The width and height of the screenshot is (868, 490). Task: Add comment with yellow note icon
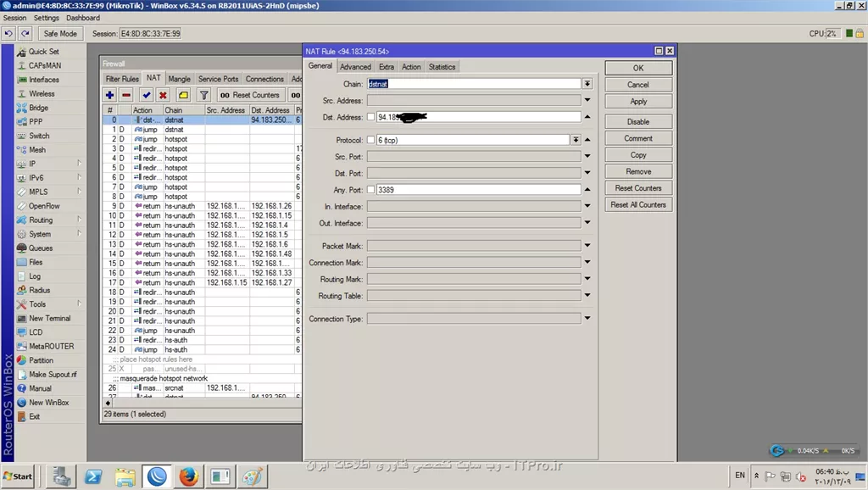click(183, 95)
